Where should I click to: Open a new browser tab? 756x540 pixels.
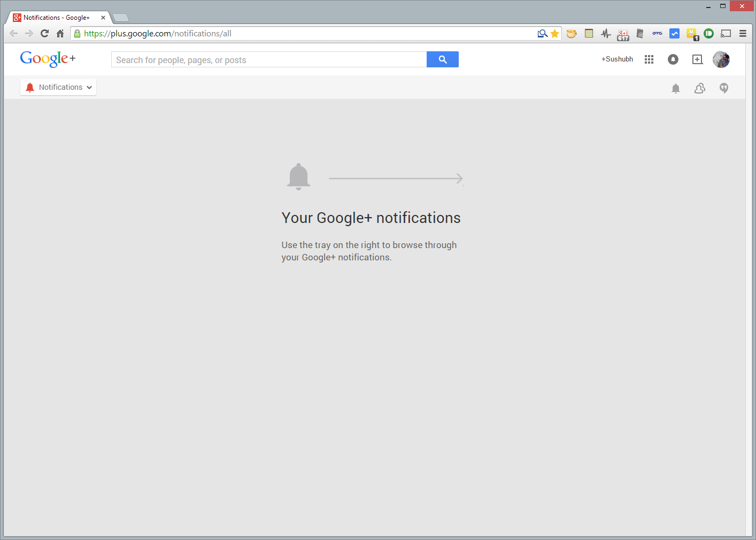point(121,18)
